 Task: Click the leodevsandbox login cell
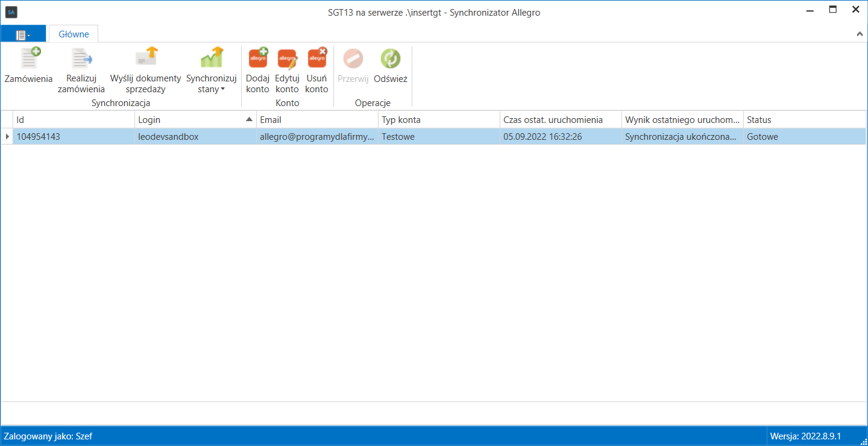click(195, 137)
